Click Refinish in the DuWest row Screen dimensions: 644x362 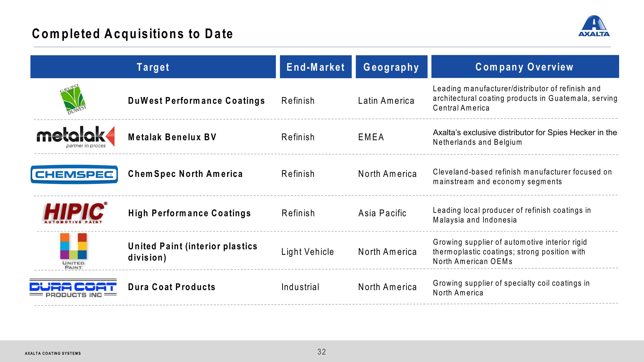(x=298, y=101)
